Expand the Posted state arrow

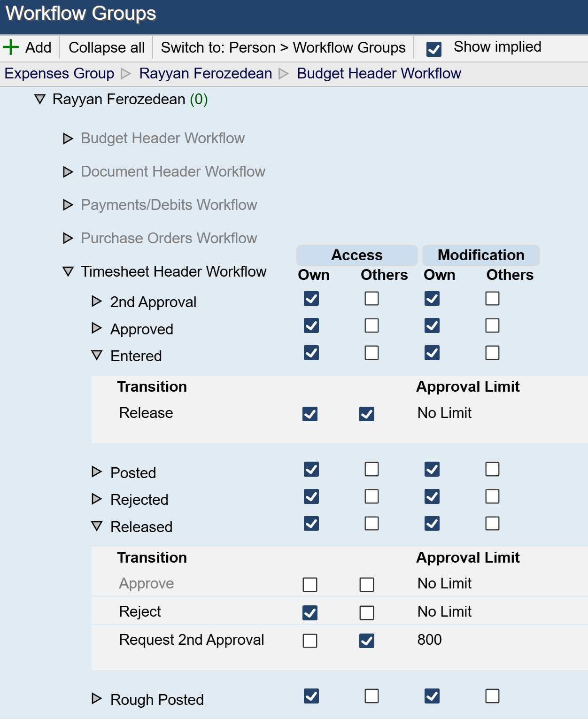coord(97,472)
